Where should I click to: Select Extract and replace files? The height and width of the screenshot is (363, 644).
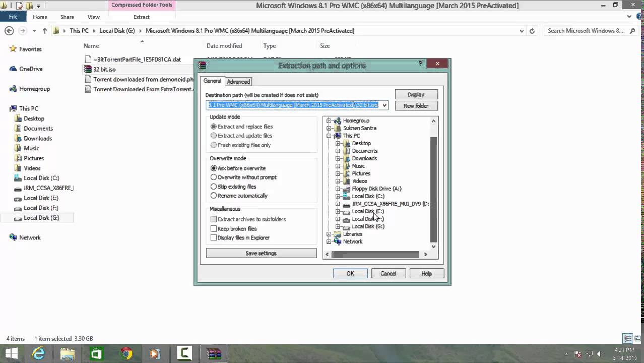click(241, 127)
